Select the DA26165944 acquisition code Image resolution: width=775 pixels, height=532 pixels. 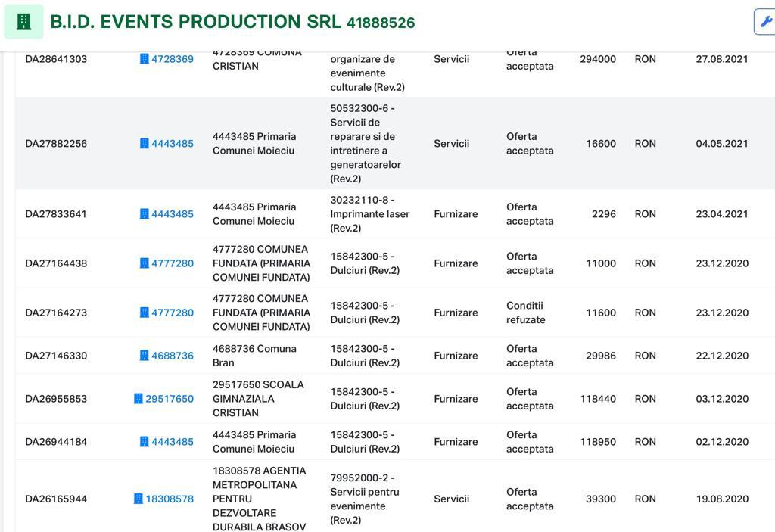tap(56, 499)
